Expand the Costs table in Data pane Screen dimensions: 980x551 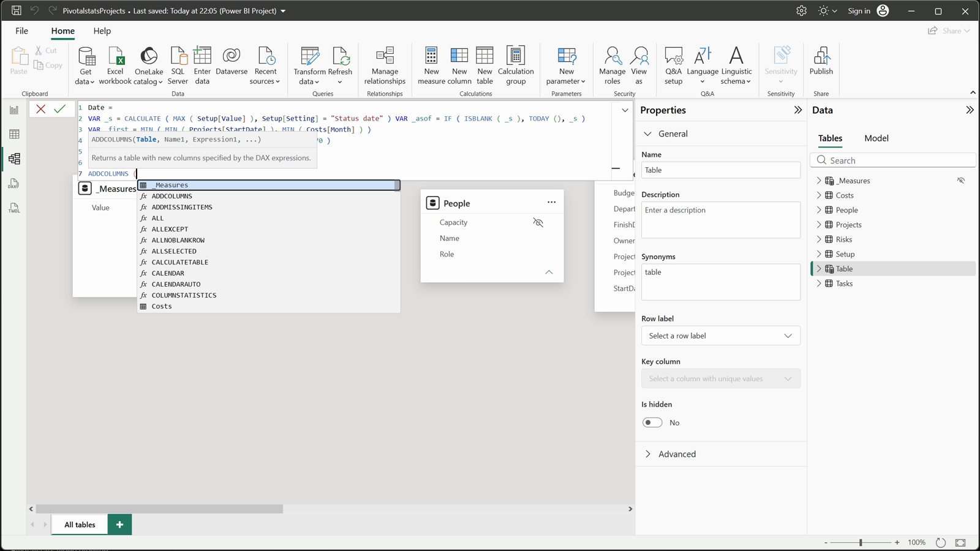[819, 195]
